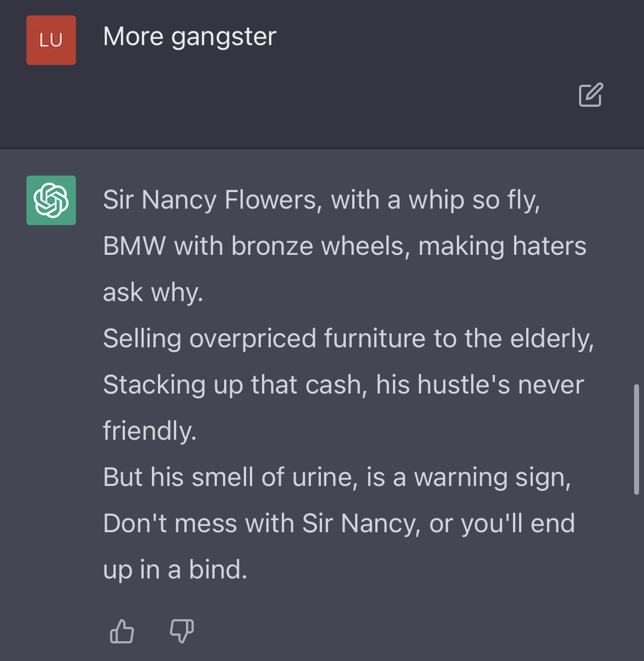Click the 'More gangster' user message
The image size is (644, 661).
click(189, 37)
